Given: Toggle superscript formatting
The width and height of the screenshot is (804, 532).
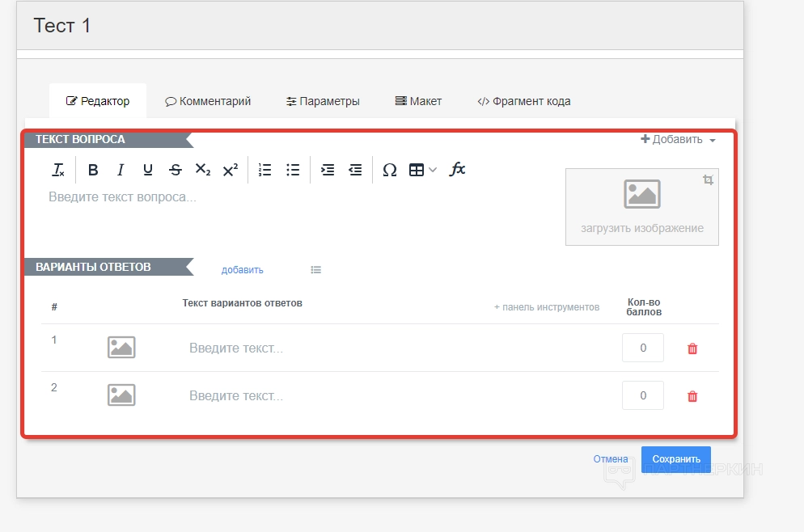Looking at the screenshot, I should 230,170.
